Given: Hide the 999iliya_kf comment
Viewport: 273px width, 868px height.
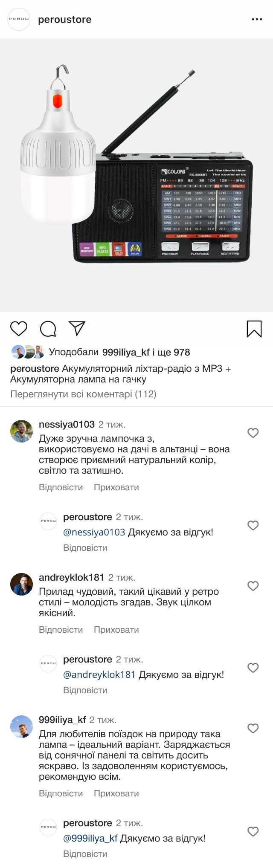Looking at the screenshot, I should point(116,793).
